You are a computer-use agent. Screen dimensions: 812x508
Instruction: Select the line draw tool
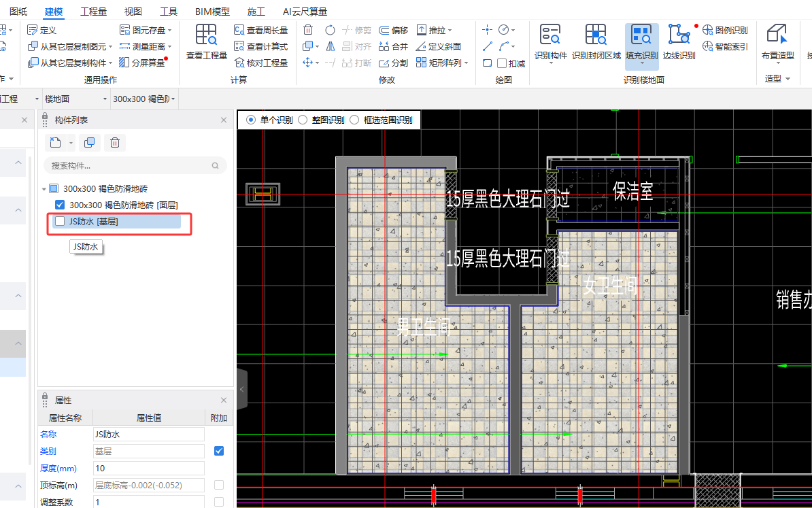pos(487,46)
